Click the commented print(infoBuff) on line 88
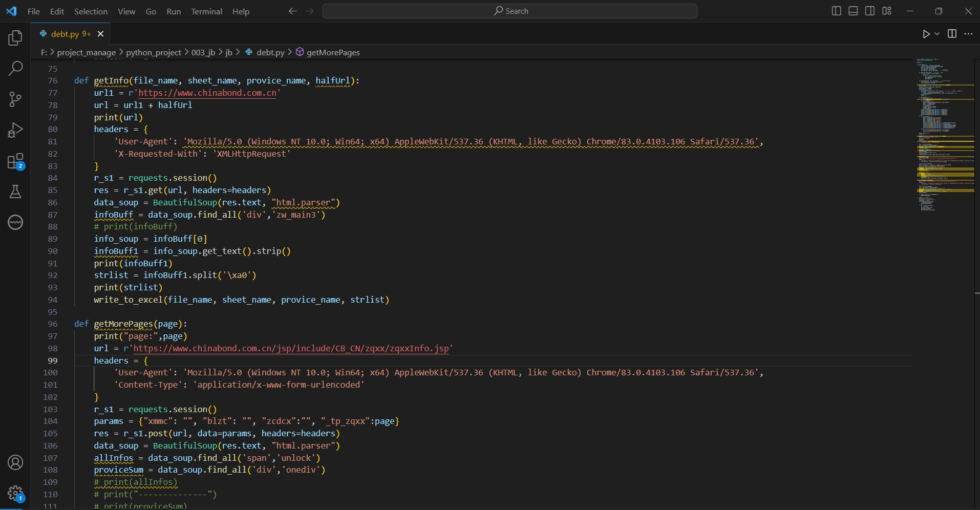 pyautogui.click(x=136, y=226)
